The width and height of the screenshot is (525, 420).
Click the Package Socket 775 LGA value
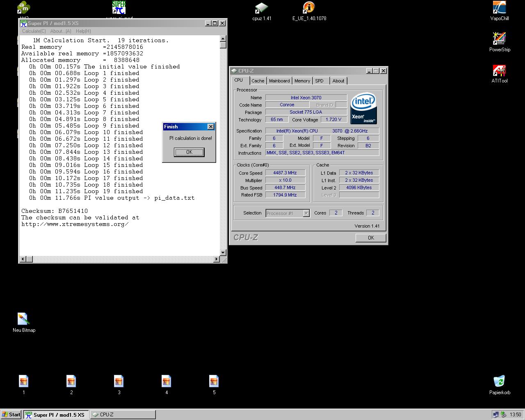click(x=306, y=112)
